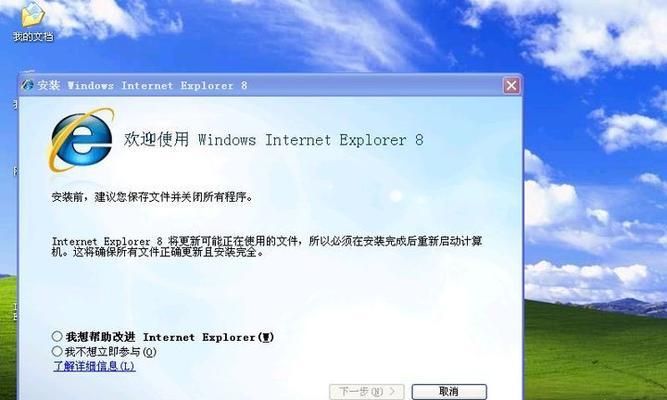This screenshot has width=667, height=400.
Task: Click the 我的文档 label under the desktop icon
Action: (x=33, y=37)
